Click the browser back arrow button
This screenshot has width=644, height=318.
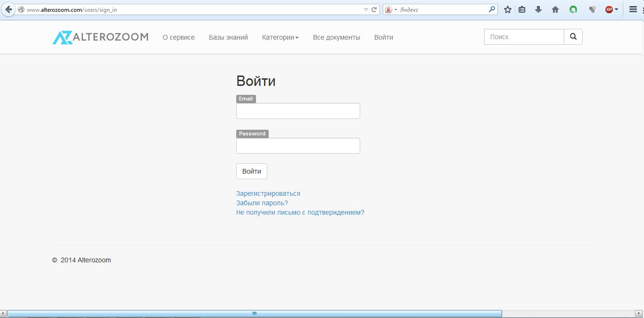tap(8, 9)
